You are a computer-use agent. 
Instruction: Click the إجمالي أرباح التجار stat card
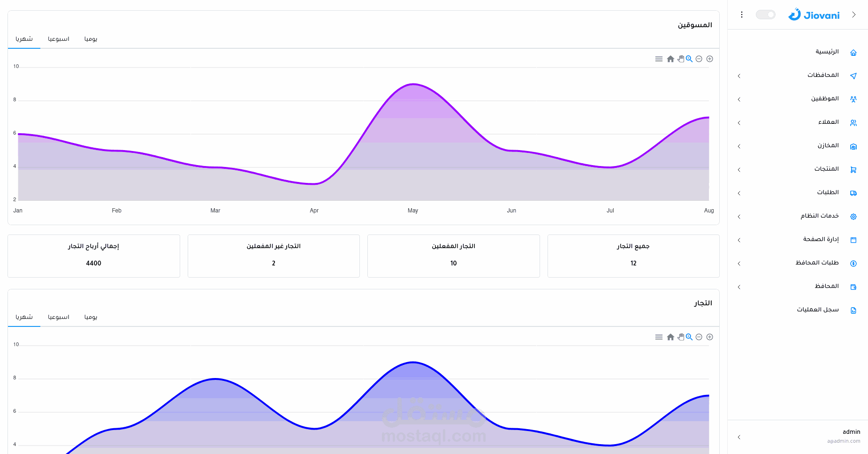click(x=94, y=256)
